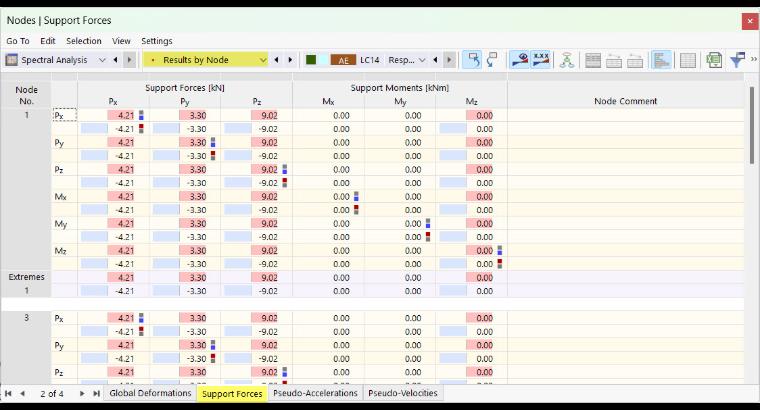Click the light blue color swatch
Viewport: 760px width, 410px height.
coord(323,60)
